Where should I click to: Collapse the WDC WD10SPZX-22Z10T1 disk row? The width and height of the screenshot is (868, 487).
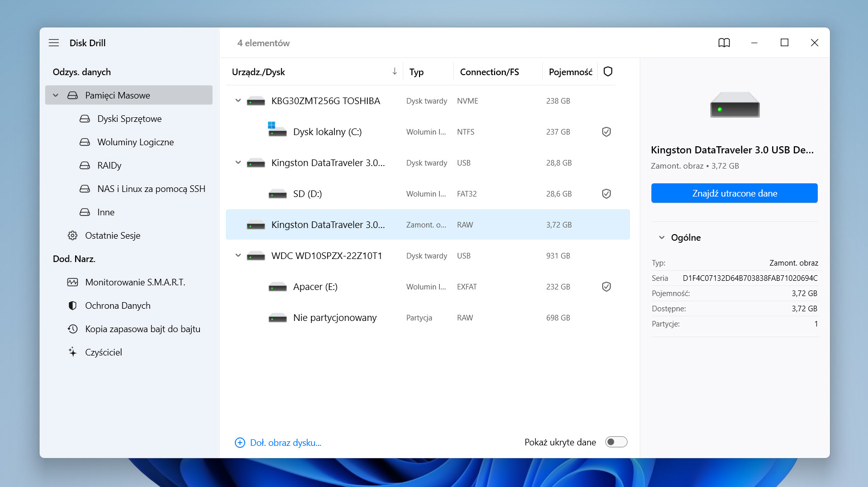[238, 255]
